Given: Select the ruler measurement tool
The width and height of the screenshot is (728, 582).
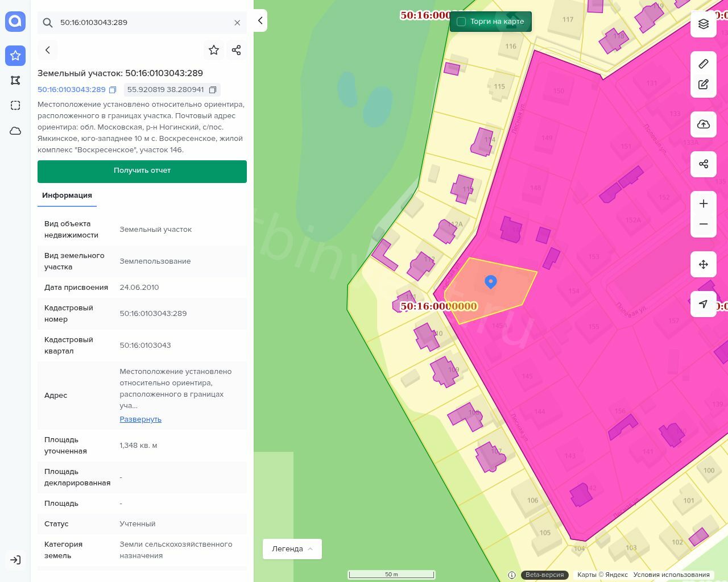Looking at the screenshot, I should coord(704,64).
